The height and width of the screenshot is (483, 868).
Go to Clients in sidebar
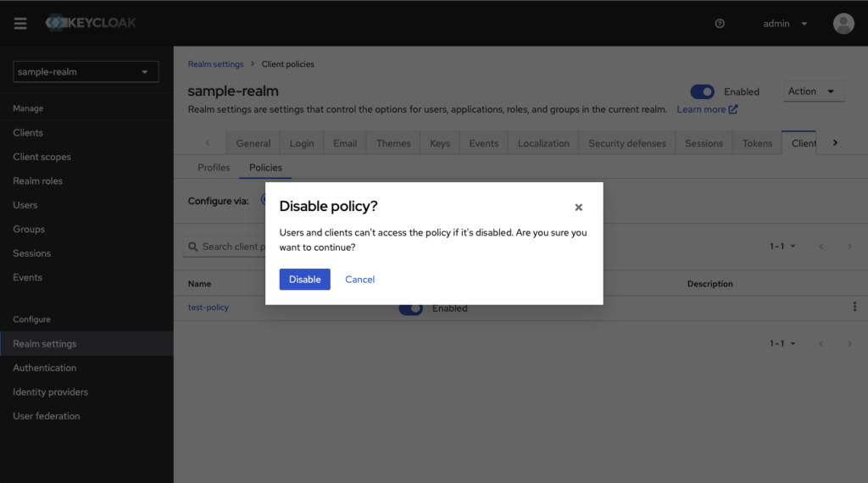coord(28,133)
